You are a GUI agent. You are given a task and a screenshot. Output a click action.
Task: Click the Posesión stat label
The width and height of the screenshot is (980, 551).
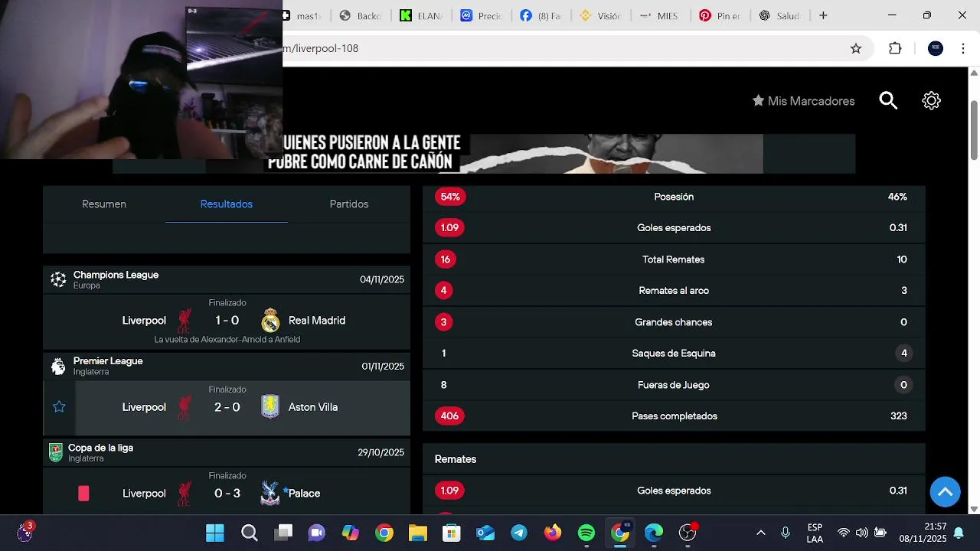(674, 197)
